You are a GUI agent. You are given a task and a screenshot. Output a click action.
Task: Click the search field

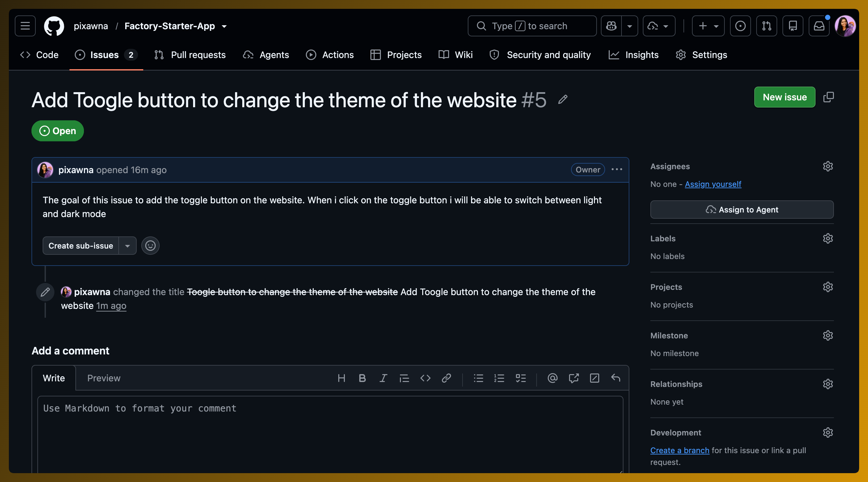click(532, 26)
